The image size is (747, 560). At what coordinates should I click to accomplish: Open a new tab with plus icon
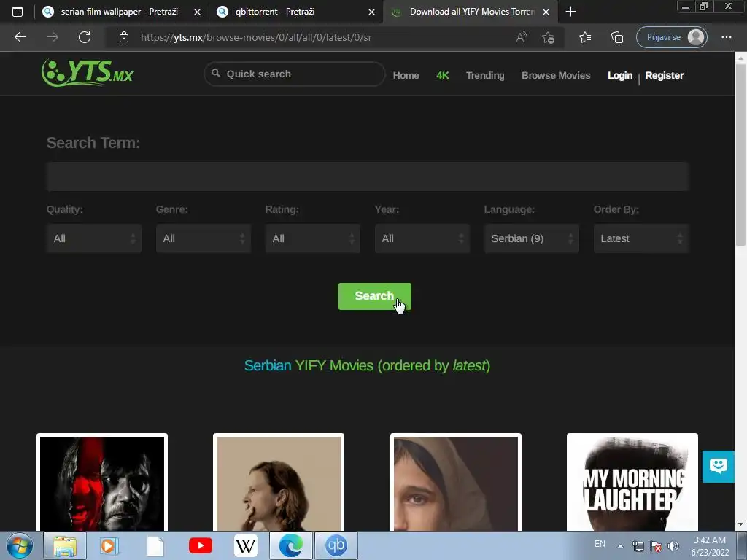click(570, 12)
